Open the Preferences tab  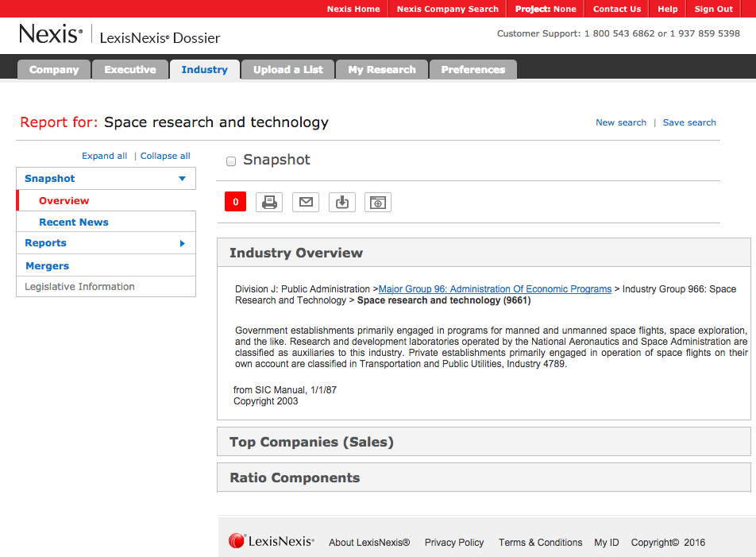click(473, 69)
